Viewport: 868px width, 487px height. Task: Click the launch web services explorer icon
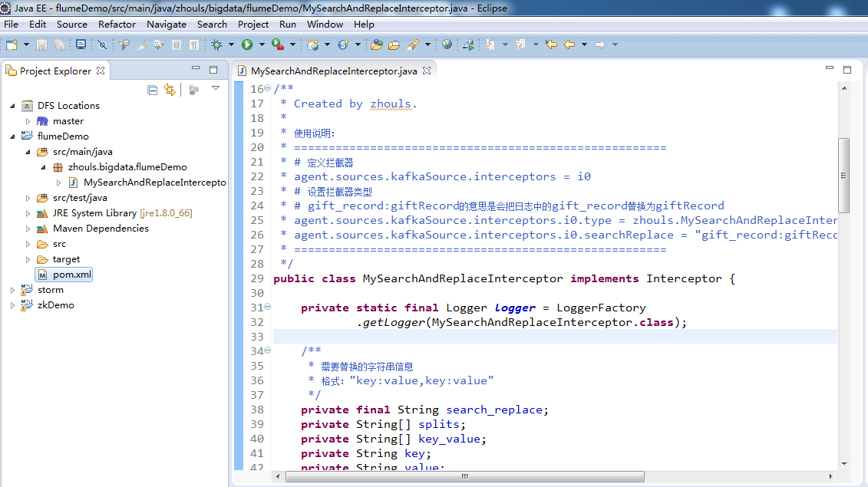(468, 44)
